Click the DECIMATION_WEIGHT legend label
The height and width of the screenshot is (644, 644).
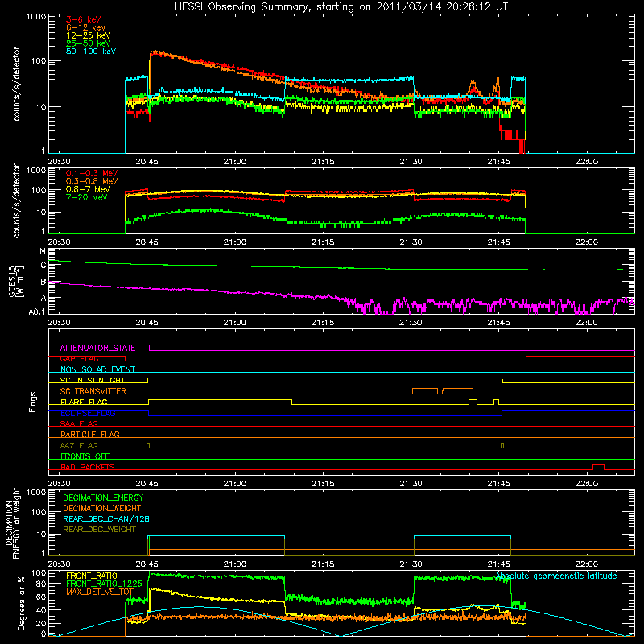(x=102, y=508)
